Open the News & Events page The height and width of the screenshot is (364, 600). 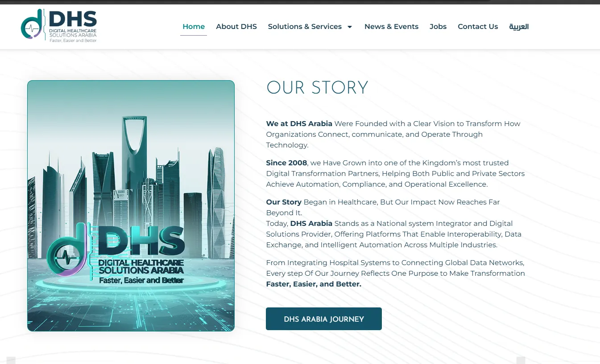(391, 27)
